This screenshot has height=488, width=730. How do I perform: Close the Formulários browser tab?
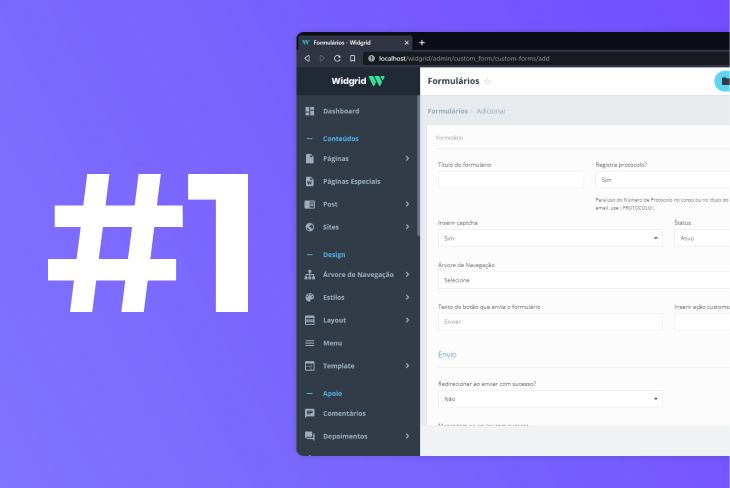click(406, 43)
